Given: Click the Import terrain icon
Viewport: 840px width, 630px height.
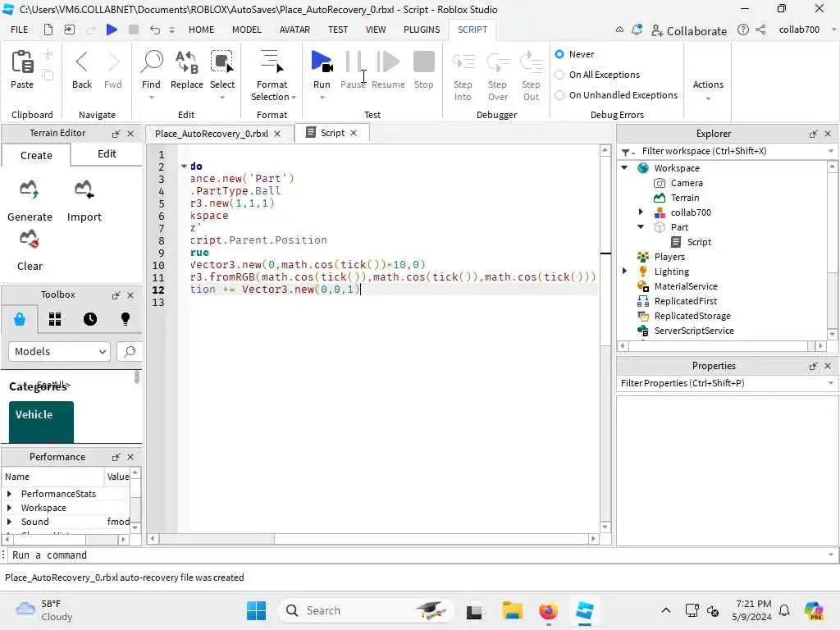Looking at the screenshot, I should 84,189.
